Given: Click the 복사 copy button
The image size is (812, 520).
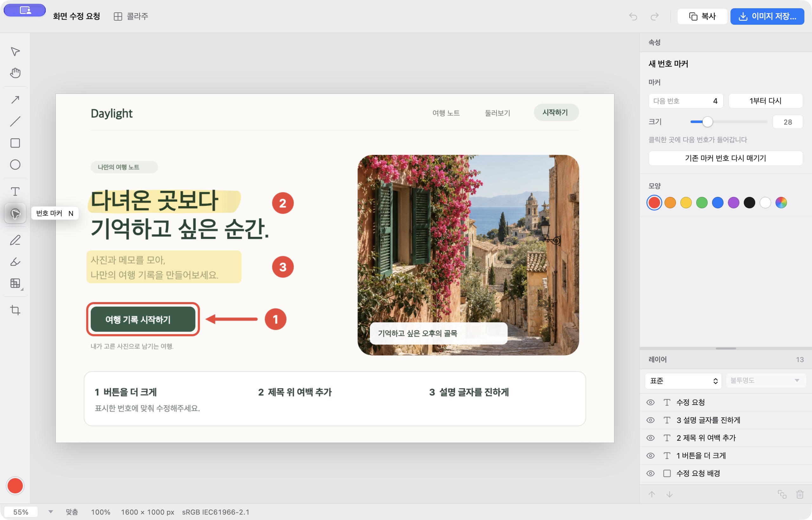Looking at the screenshot, I should [702, 16].
